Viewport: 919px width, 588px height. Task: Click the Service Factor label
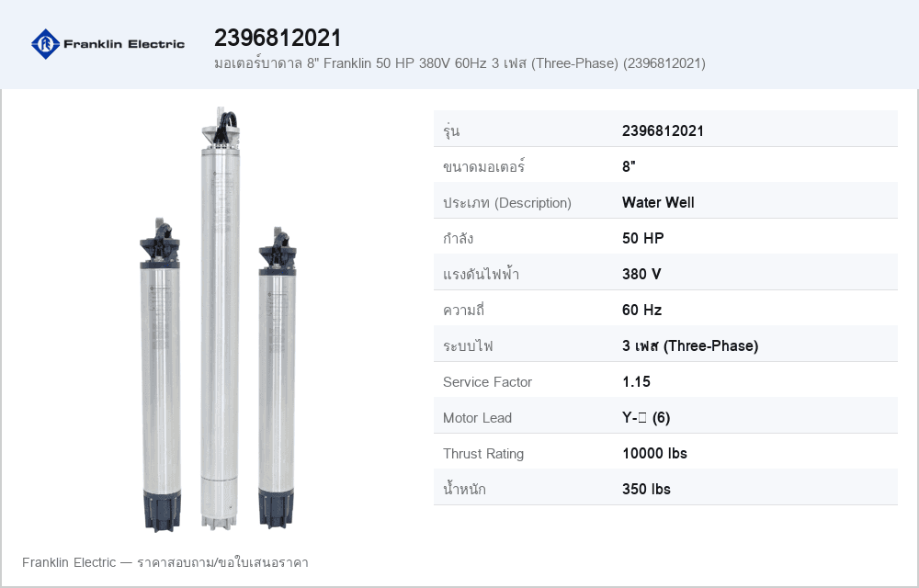(487, 382)
